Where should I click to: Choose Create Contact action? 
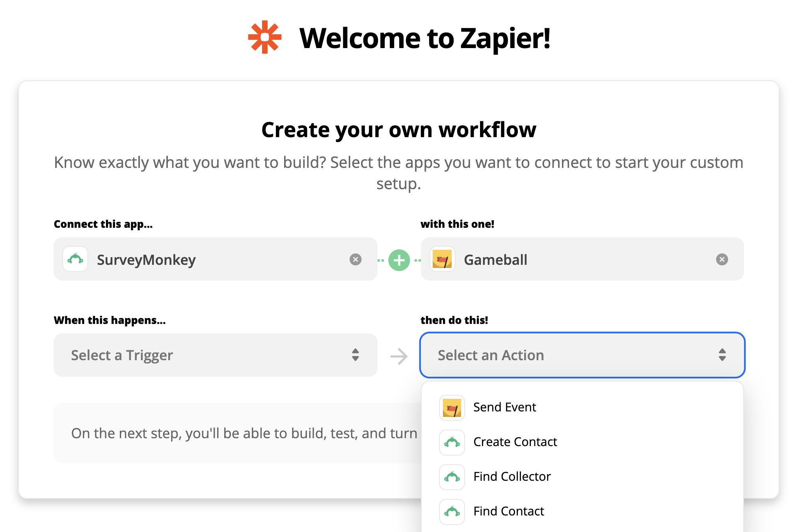tap(515, 442)
